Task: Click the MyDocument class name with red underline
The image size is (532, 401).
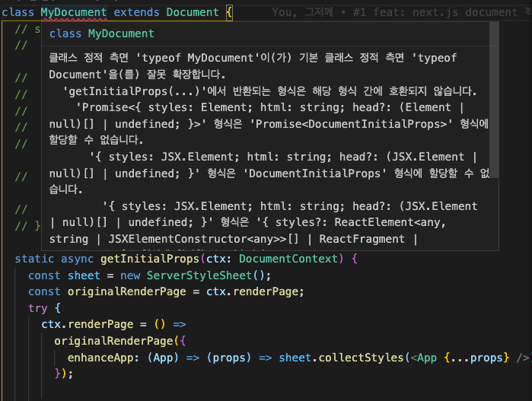Action: click(x=74, y=12)
